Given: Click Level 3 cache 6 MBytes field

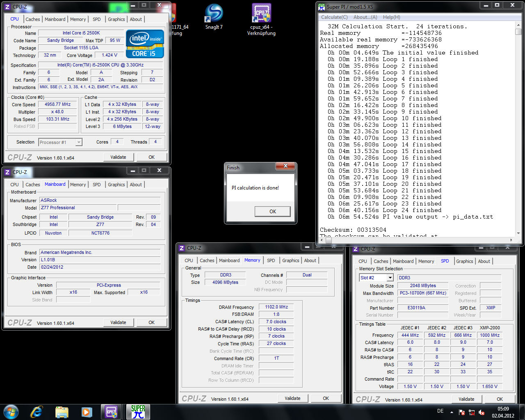Looking at the screenshot, I should pos(122,126).
